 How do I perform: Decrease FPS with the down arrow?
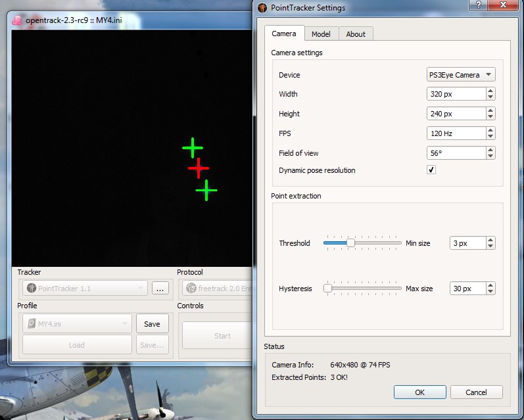coord(490,137)
